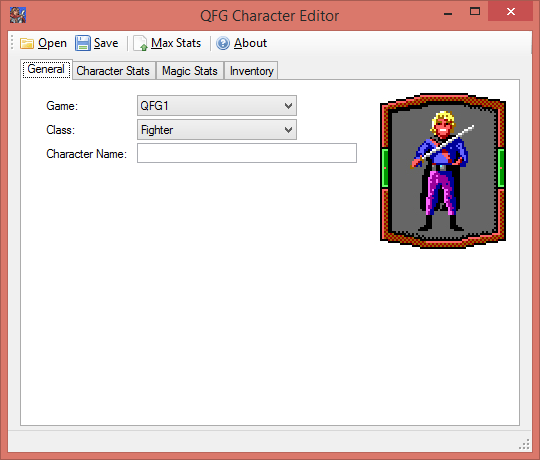Click the Max Stats label
Image resolution: width=540 pixels, height=460 pixels.
(176, 43)
